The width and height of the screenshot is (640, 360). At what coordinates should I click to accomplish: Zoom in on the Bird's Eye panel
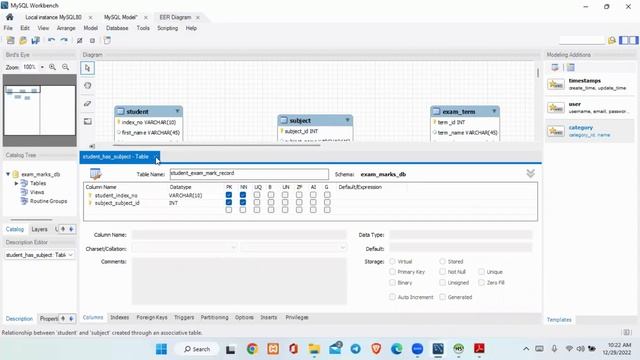point(53,67)
